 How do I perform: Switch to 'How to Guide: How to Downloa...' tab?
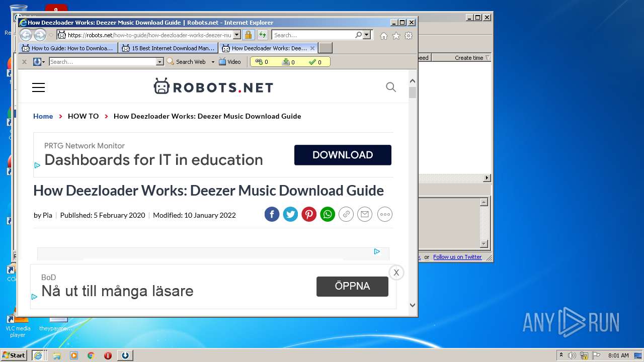click(x=68, y=48)
